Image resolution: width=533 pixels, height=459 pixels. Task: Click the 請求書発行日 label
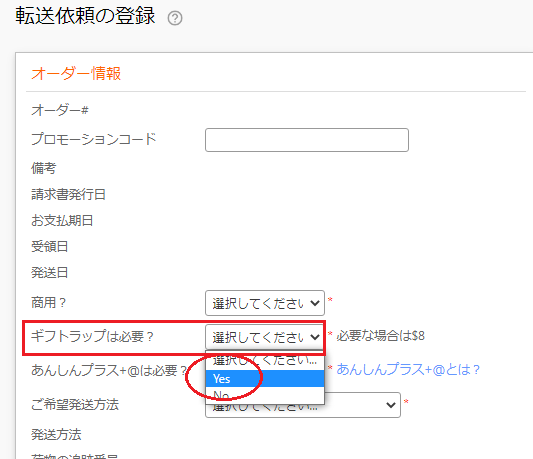(68, 194)
